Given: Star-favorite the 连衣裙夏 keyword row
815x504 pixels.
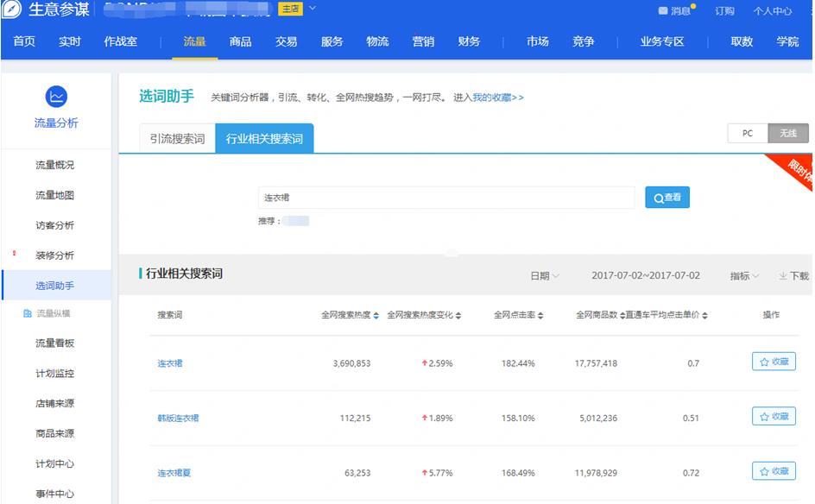Looking at the screenshot, I should [774, 471].
